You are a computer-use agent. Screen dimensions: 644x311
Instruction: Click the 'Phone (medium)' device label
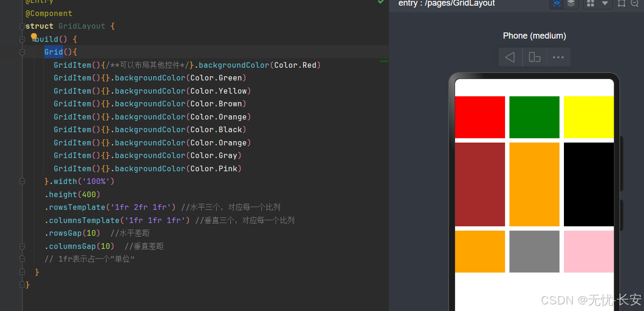tap(534, 36)
